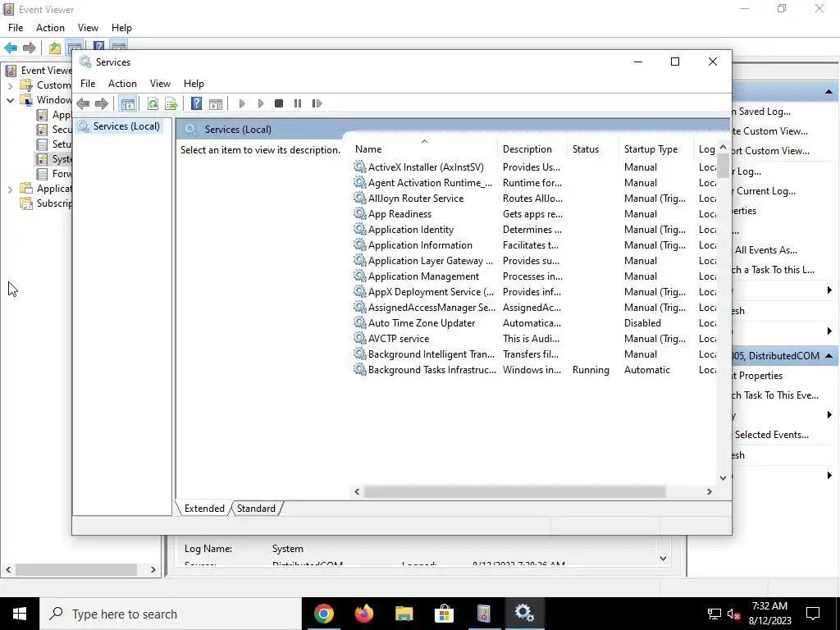840x630 pixels.
Task: Click the Refresh icon in Services toolbar
Action: [x=153, y=103]
